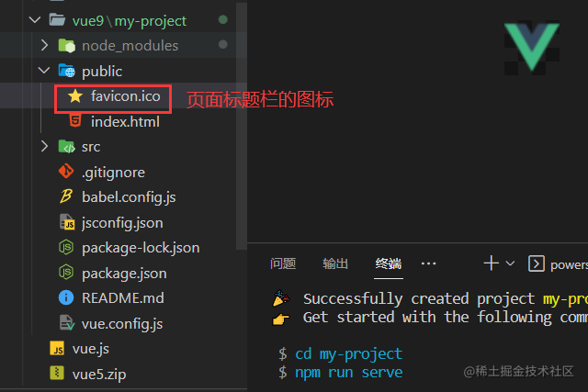
Task: Open the terminal launch profile dropdown arrow
Action: (510, 263)
